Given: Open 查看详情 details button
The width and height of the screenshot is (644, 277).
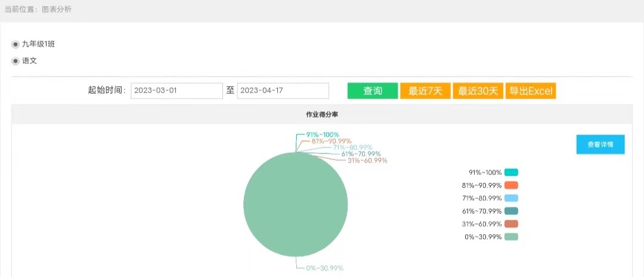Looking at the screenshot, I should coord(600,144).
